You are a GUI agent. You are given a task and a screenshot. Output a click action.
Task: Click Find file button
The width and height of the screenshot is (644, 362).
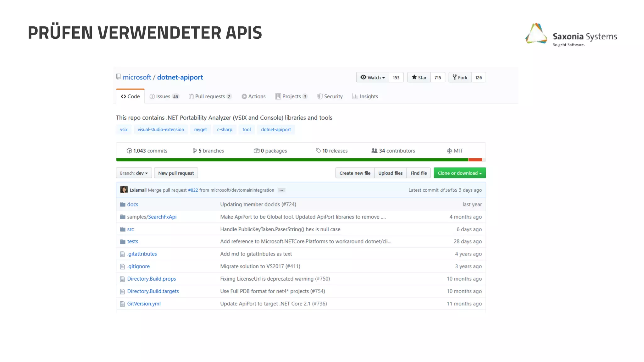coord(419,173)
